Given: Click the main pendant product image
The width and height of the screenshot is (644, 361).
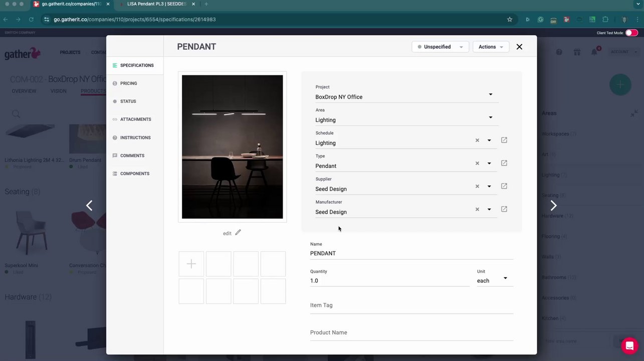Looking at the screenshot, I should [232, 147].
